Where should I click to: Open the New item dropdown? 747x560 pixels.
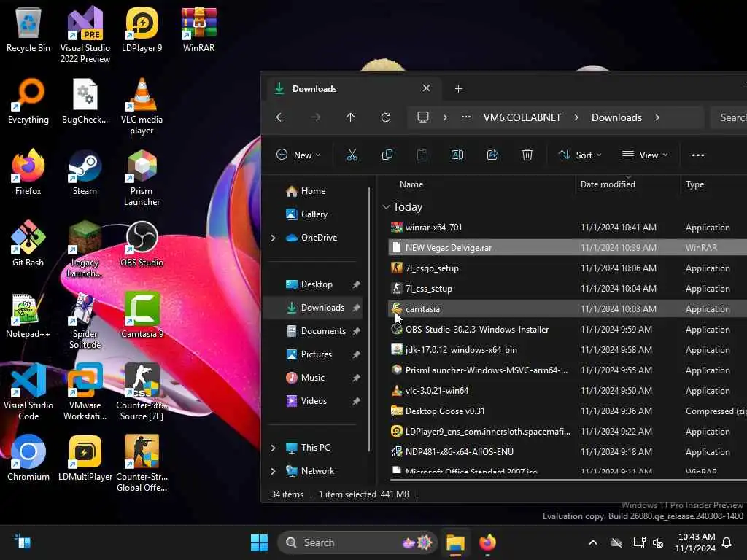click(298, 155)
